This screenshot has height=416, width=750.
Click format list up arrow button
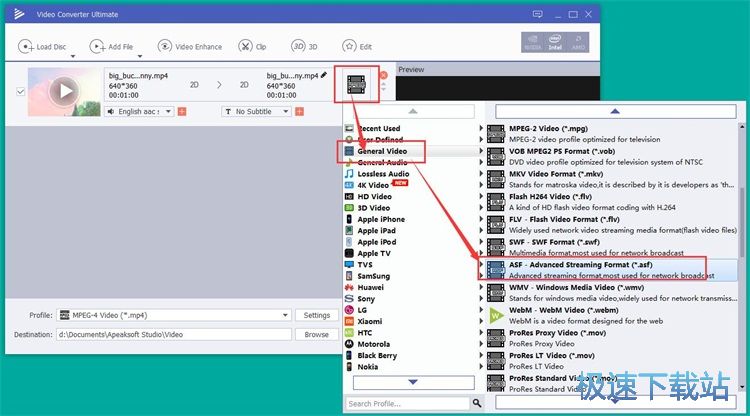tap(615, 111)
